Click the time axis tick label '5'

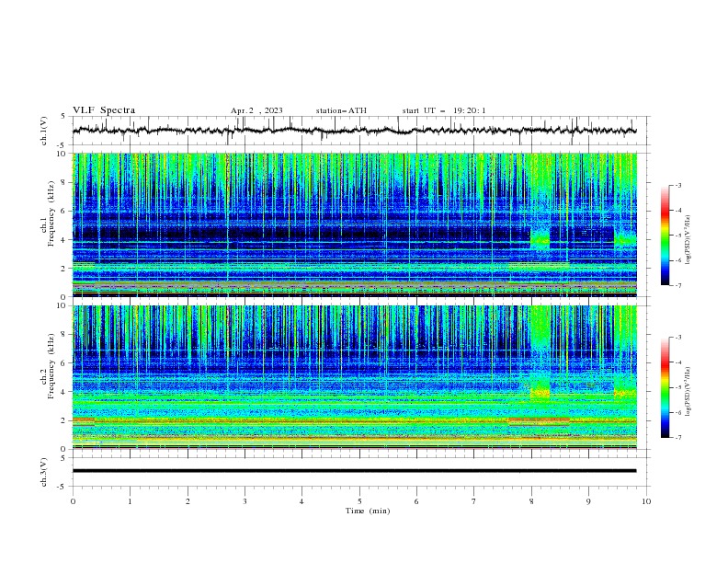tap(359, 501)
